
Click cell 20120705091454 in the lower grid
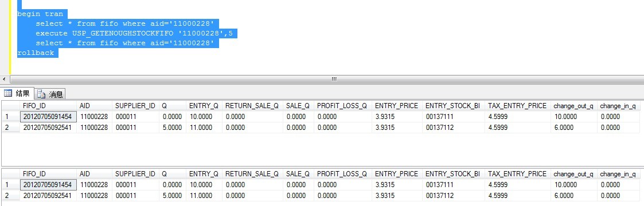(48, 185)
